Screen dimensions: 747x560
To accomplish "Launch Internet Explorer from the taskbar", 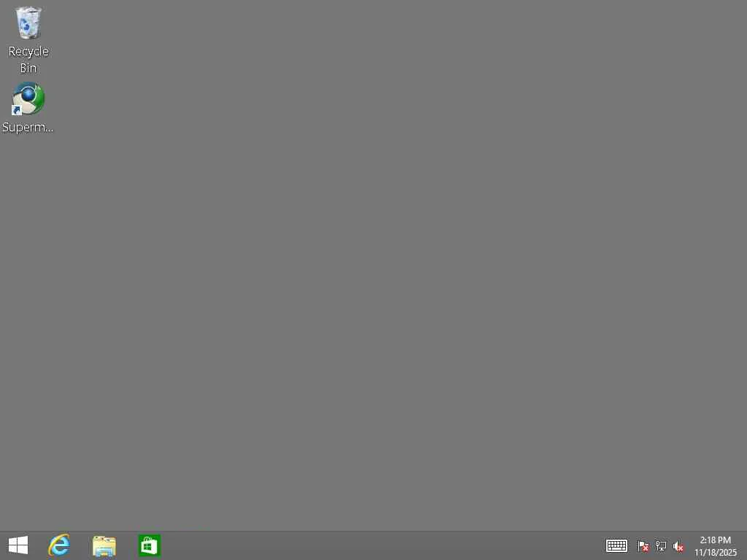I will [x=59, y=545].
